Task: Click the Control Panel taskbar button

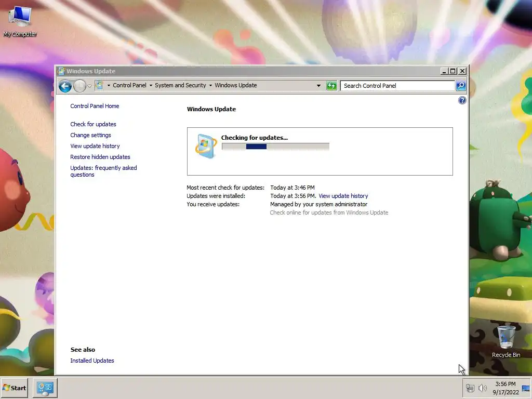Action: tap(45, 388)
